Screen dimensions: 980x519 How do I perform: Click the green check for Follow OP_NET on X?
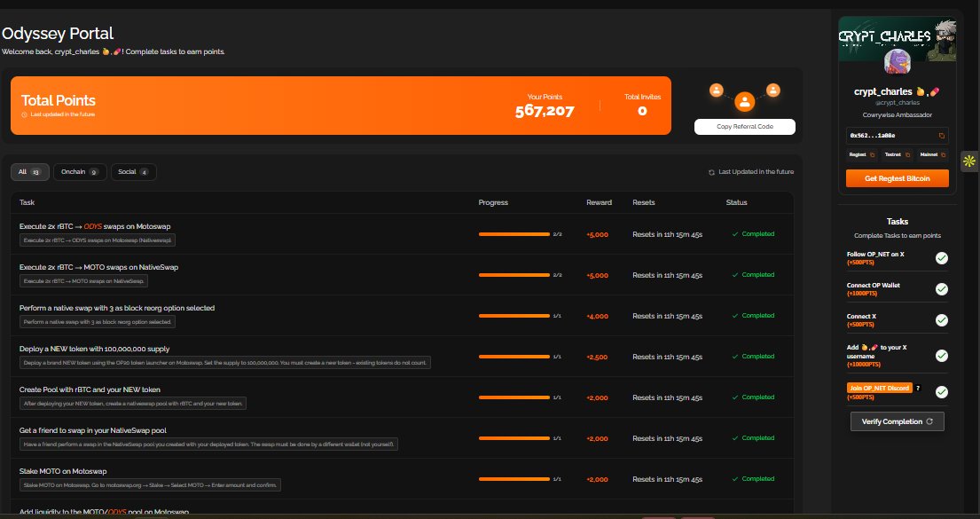(x=941, y=258)
